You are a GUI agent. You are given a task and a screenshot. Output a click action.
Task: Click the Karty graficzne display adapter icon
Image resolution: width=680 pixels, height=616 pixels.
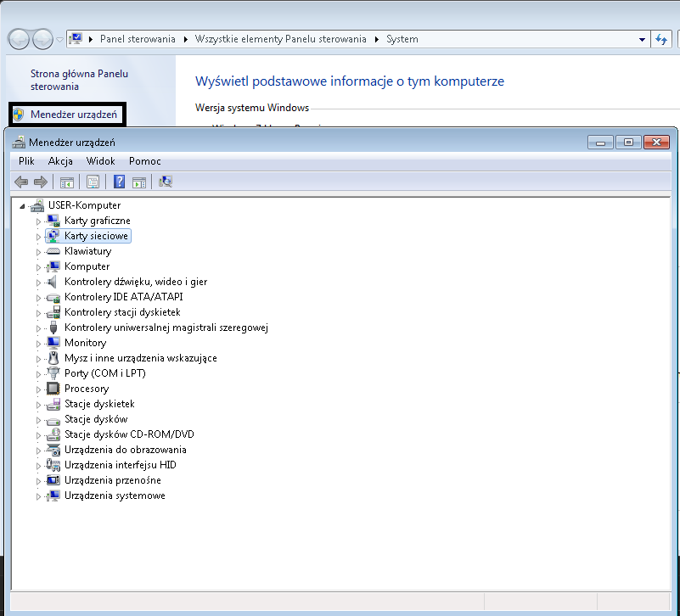53,221
